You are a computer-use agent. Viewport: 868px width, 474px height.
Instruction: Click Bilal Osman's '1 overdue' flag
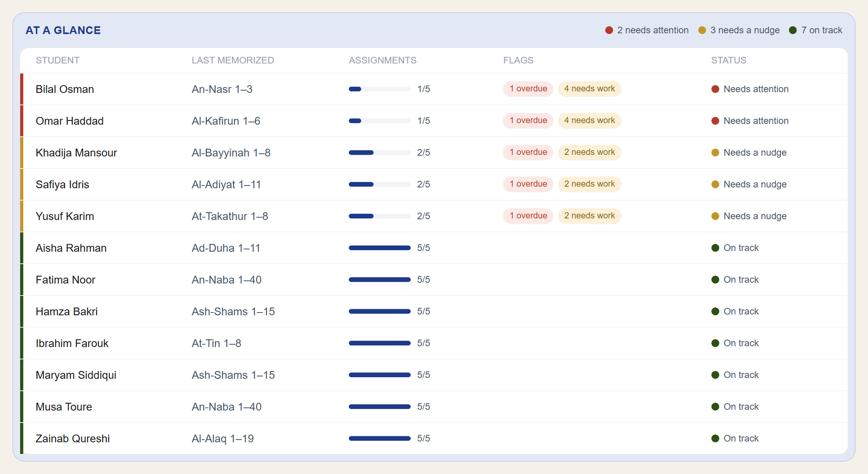[528, 89]
